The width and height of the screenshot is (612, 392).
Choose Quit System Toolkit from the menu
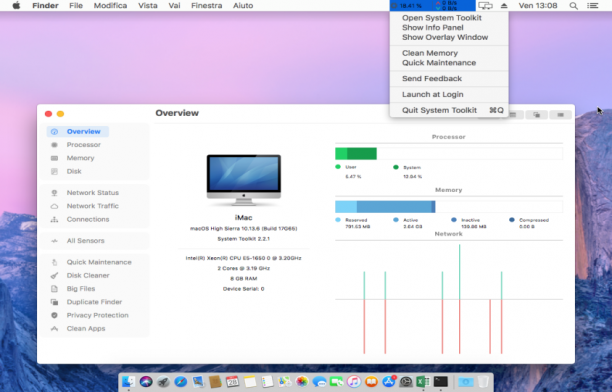(449, 110)
